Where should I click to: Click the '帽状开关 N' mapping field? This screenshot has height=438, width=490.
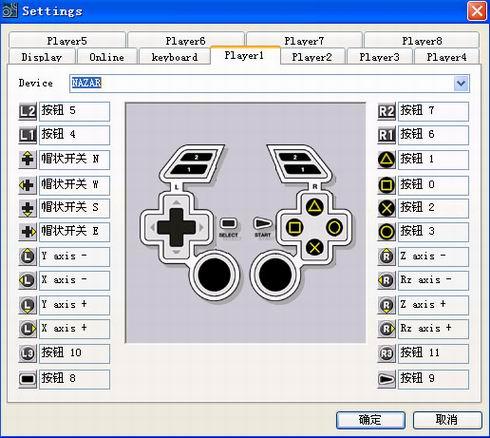click(74, 159)
